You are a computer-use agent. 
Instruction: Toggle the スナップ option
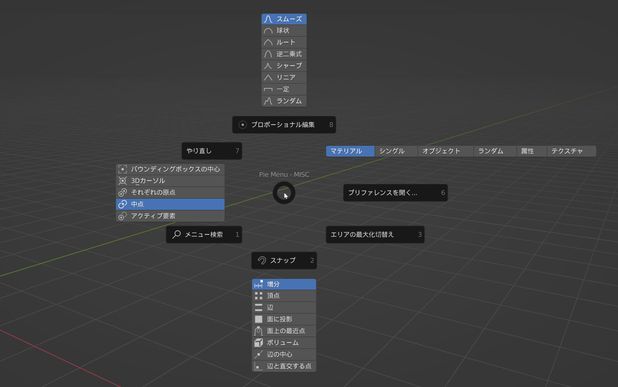(x=284, y=260)
